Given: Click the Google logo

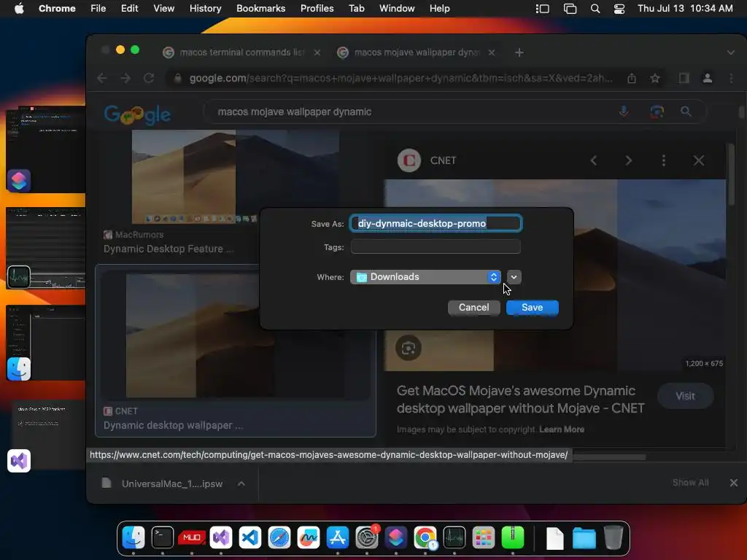Looking at the screenshot, I should pos(137,114).
